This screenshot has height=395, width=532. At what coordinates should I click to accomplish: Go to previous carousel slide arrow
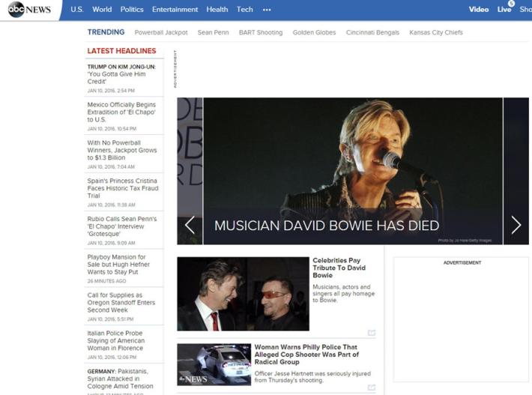tap(190, 225)
